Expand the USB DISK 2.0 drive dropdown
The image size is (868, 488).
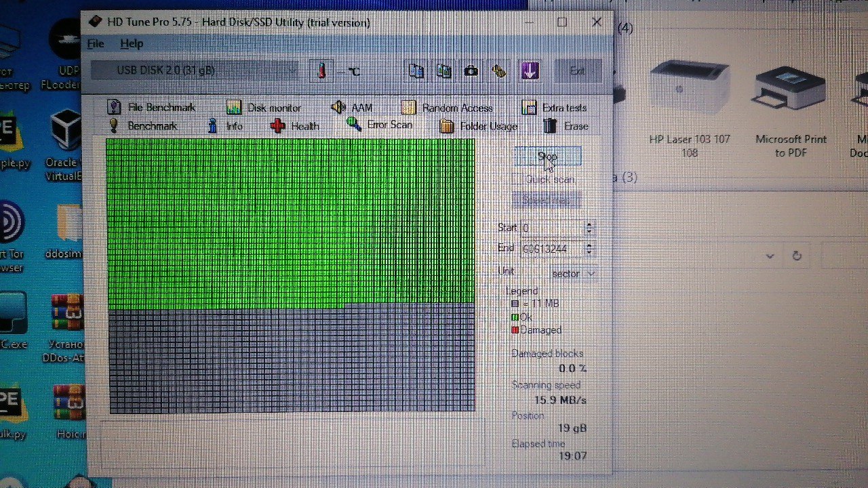pos(195,70)
